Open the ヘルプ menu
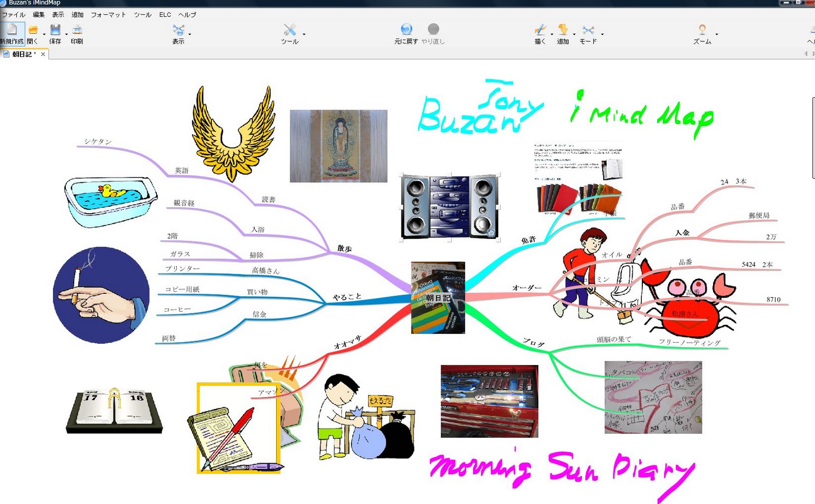The image size is (815, 504). click(187, 15)
